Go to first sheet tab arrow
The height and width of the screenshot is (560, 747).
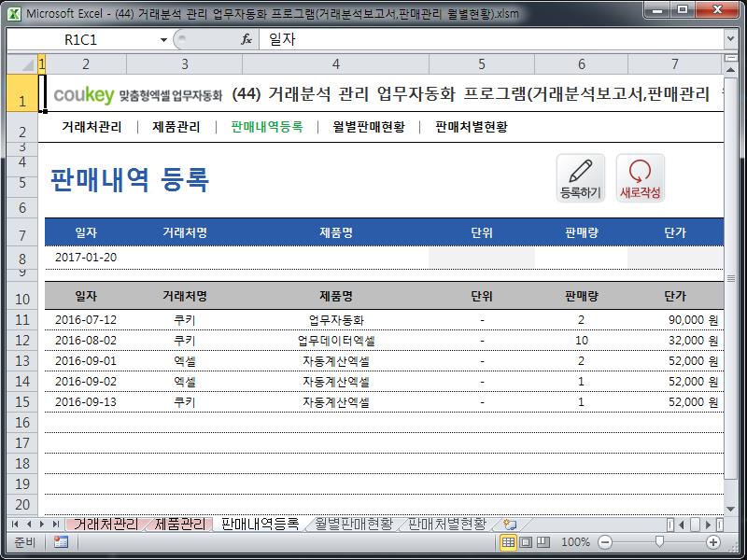coord(15,525)
